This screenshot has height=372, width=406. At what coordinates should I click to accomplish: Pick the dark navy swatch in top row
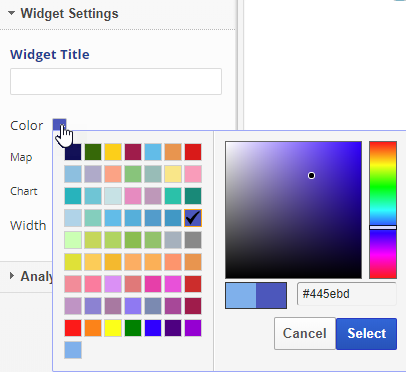[73, 152]
